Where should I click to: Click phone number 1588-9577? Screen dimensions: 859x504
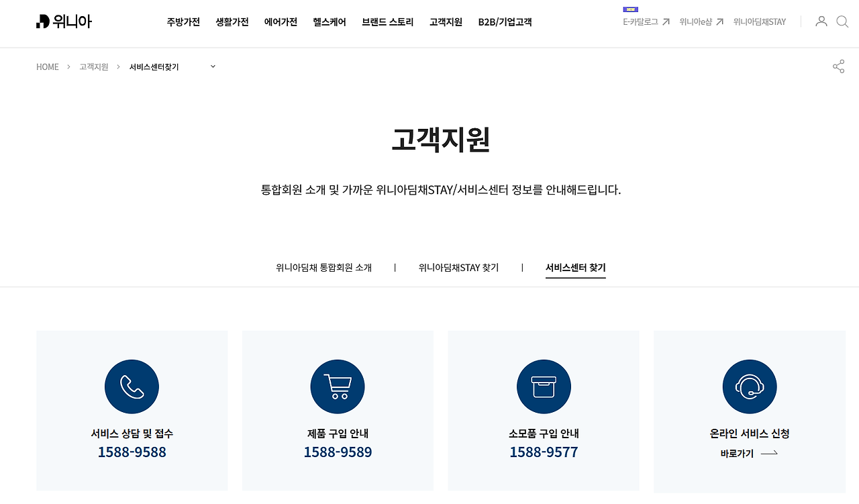[x=544, y=452]
